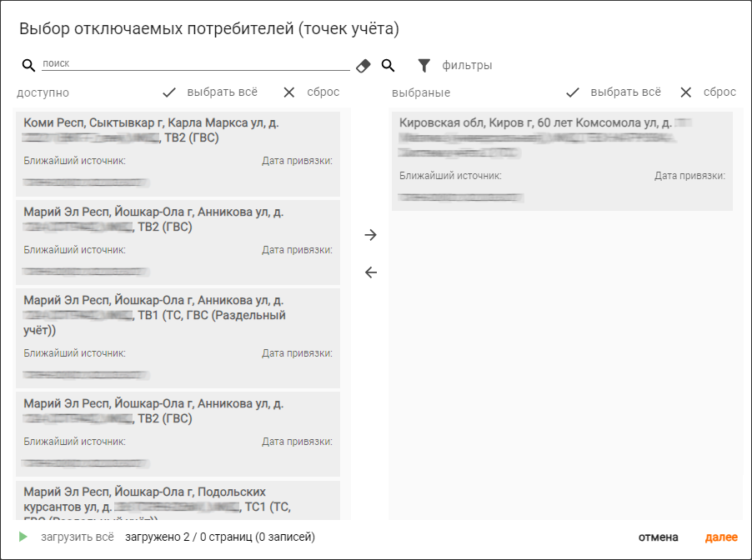Click the eraser icon to clear search
Image resolution: width=752 pixels, height=560 pixels.
363,66
